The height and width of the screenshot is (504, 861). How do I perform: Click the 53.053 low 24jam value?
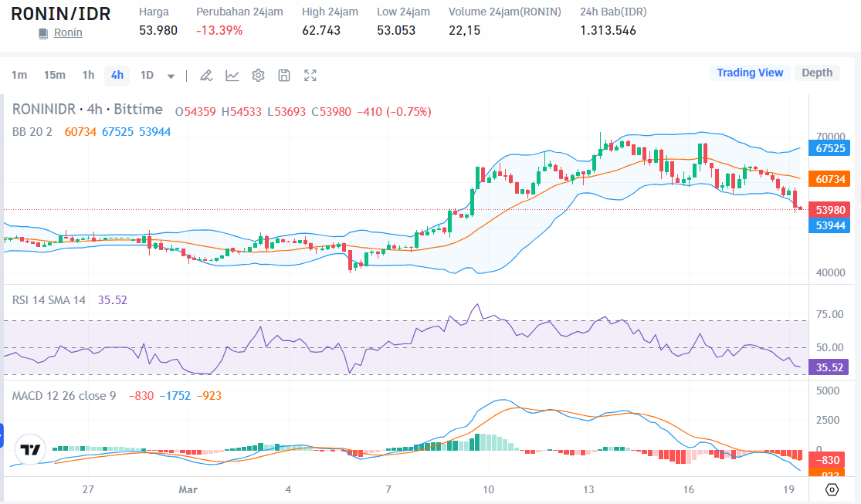coord(396,30)
